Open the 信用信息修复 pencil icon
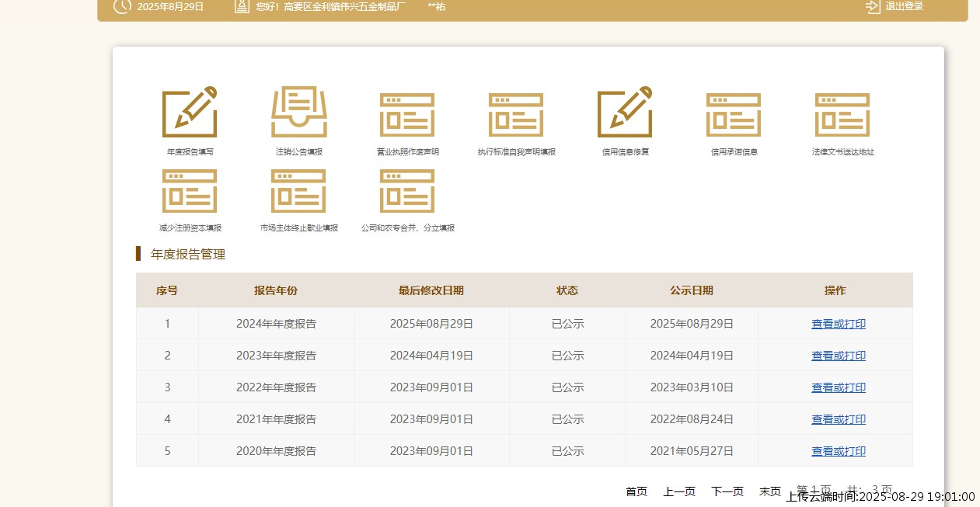Screen dimensions: 980x507 click(x=625, y=113)
